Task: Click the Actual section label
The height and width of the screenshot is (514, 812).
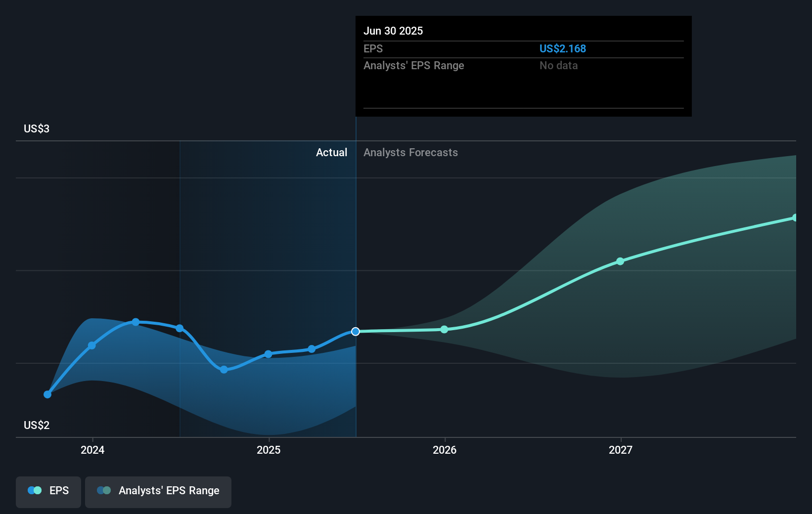Action: (x=331, y=152)
